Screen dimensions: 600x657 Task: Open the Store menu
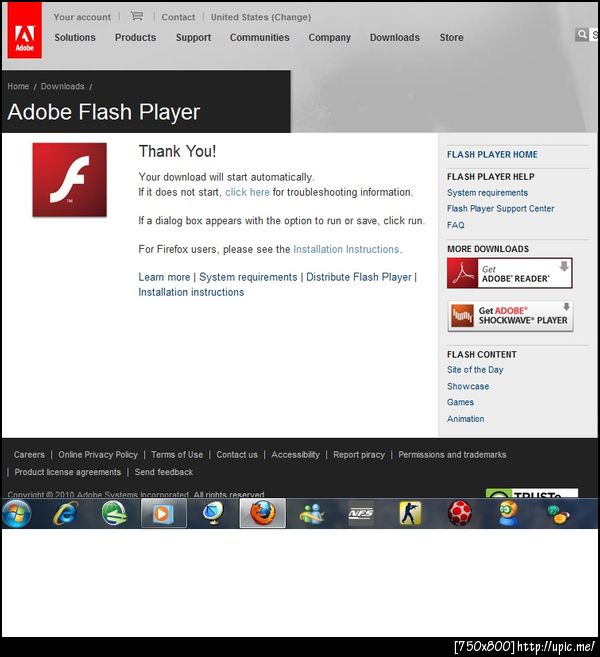click(452, 37)
